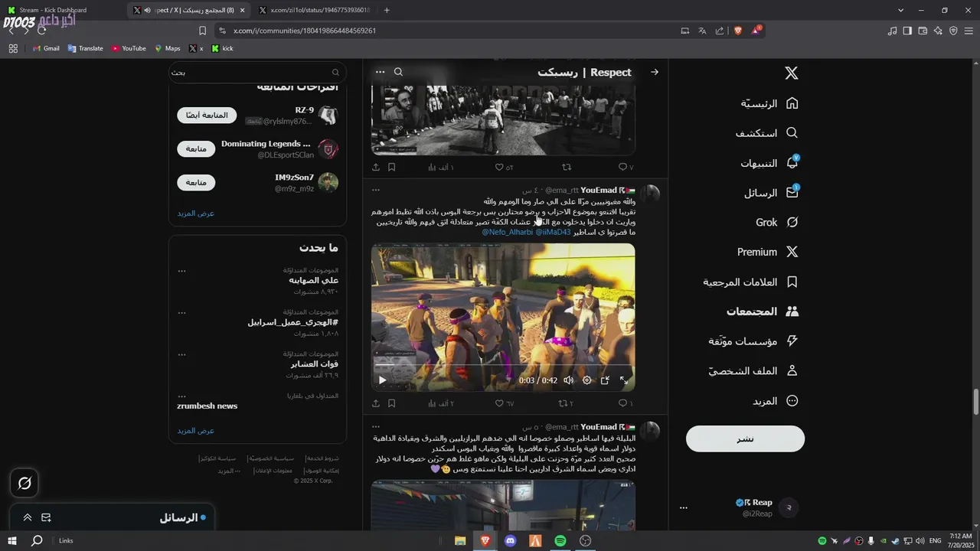Screen dimensions: 980x551
Task: Open more options for علي الصهاينه trend
Action: click(x=181, y=271)
